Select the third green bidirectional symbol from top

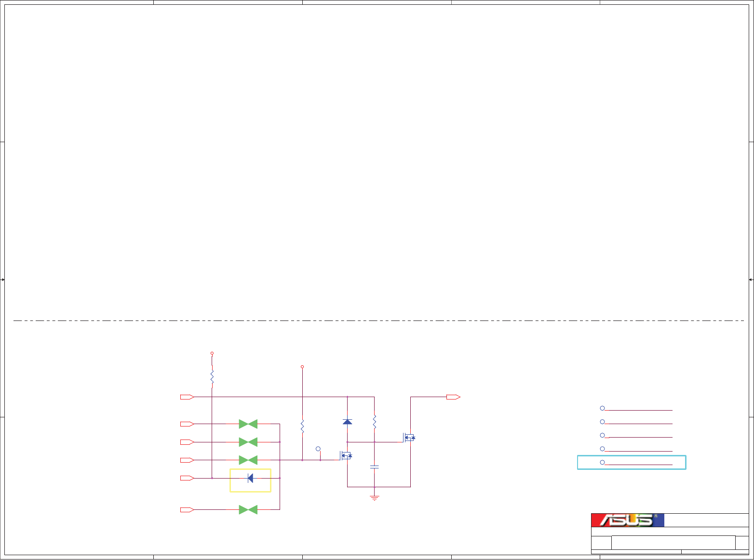pos(248,460)
